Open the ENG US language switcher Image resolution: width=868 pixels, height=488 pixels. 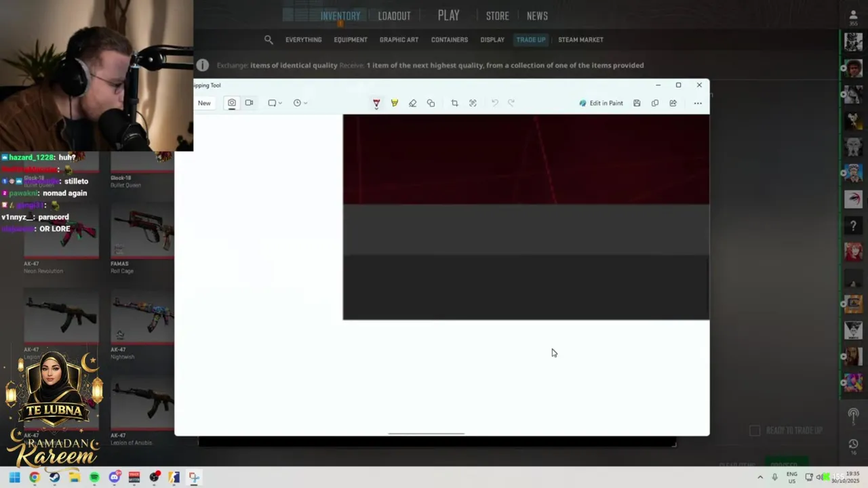click(x=792, y=477)
